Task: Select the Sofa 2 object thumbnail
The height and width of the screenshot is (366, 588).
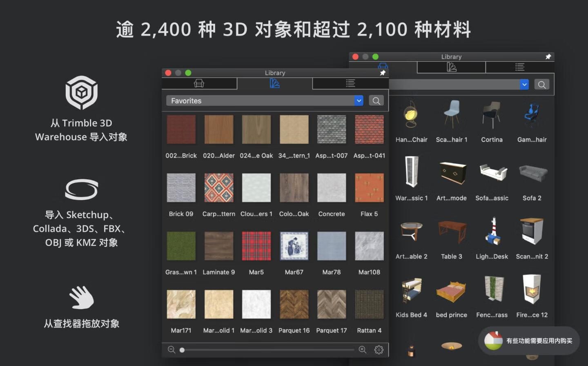Action: pos(532,173)
